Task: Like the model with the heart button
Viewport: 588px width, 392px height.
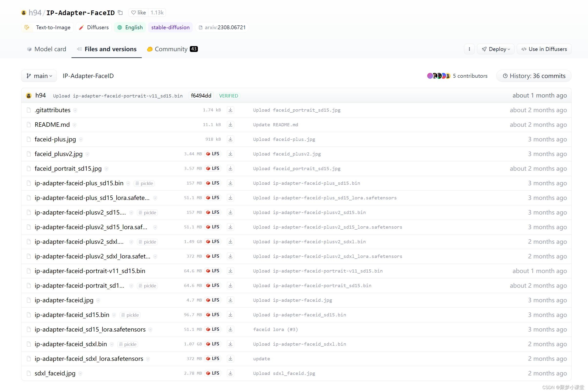Action: tap(138, 12)
